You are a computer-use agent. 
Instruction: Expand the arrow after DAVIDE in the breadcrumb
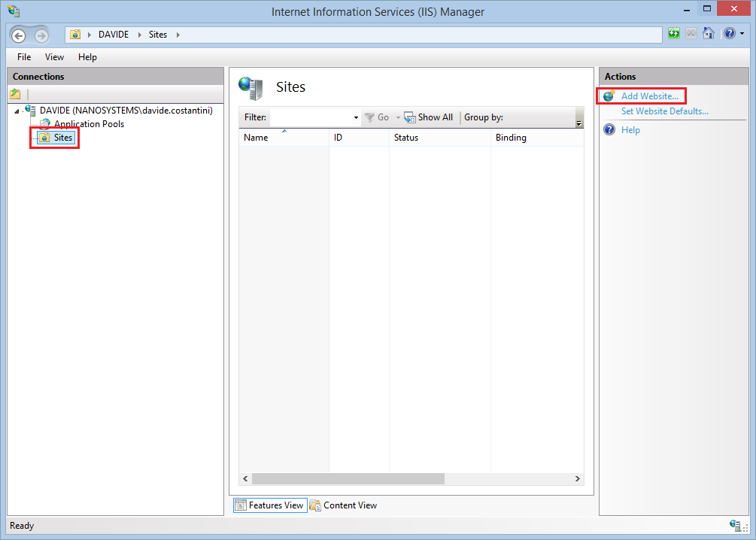[x=139, y=35]
